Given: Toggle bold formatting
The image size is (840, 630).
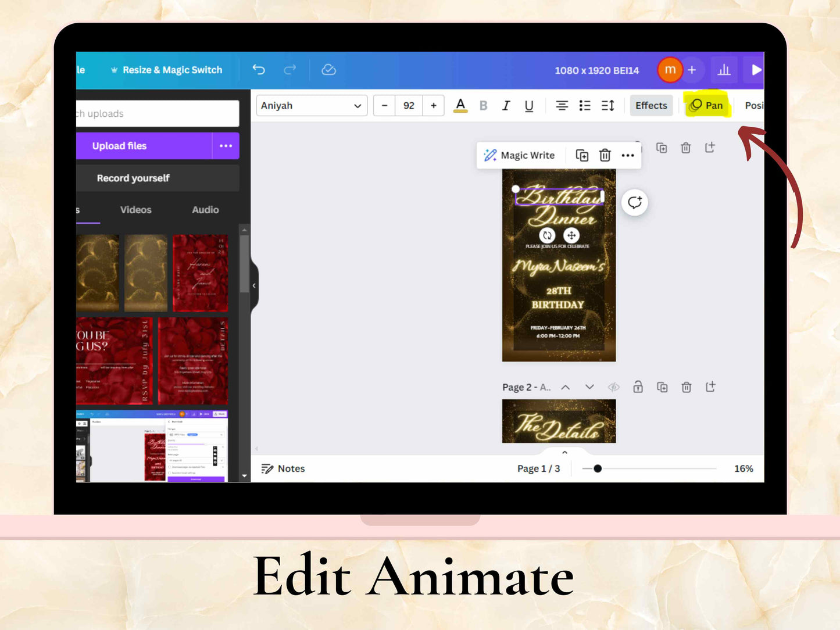Looking at the screenshot, I should click(483, 106).
